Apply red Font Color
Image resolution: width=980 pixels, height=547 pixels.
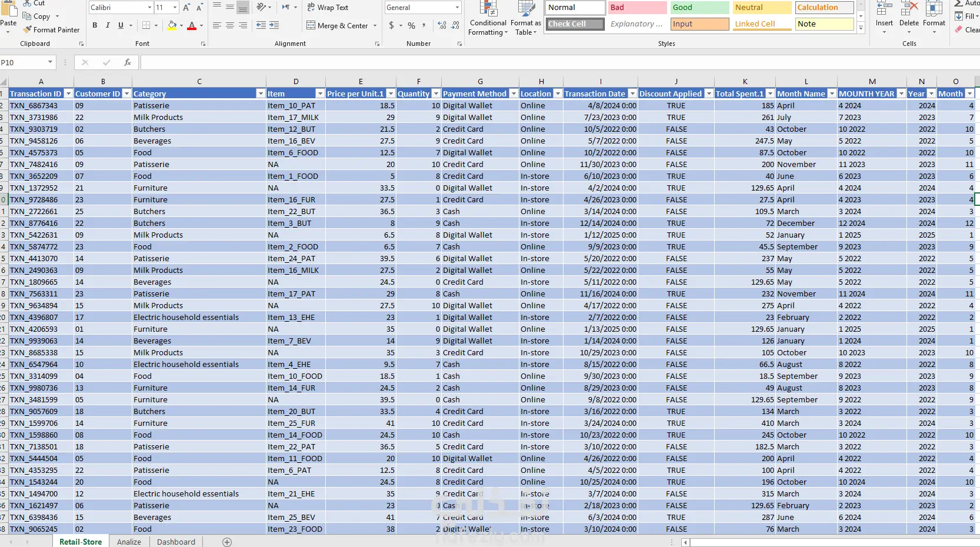[192, 25]
